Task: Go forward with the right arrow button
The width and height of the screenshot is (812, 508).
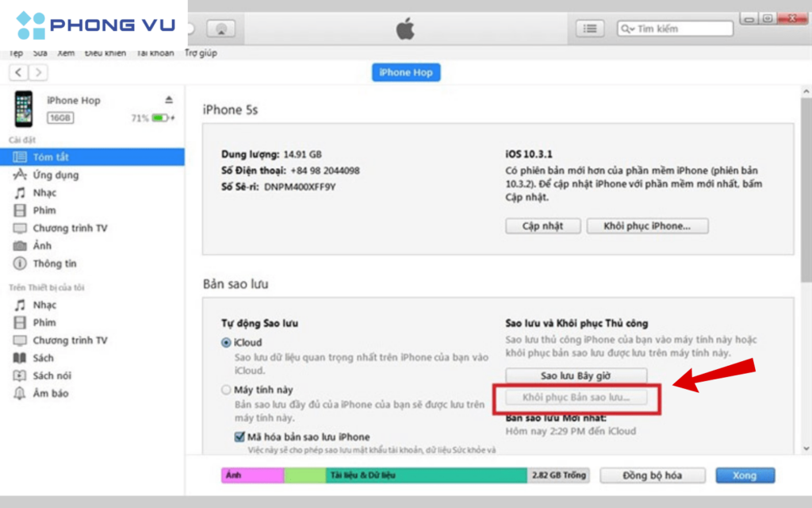Action: [x=37, y=72]
